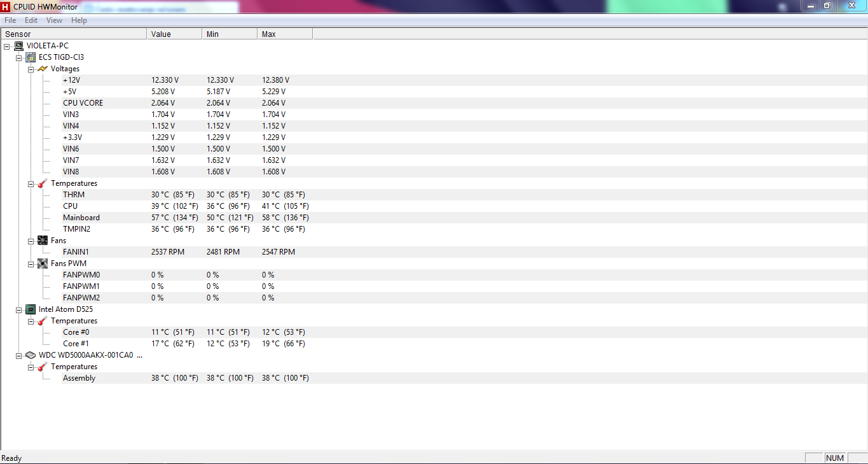Collapse the Intel Atom D525 node
This screenshot has height=464, width=868.
click(x=19, y=309)
